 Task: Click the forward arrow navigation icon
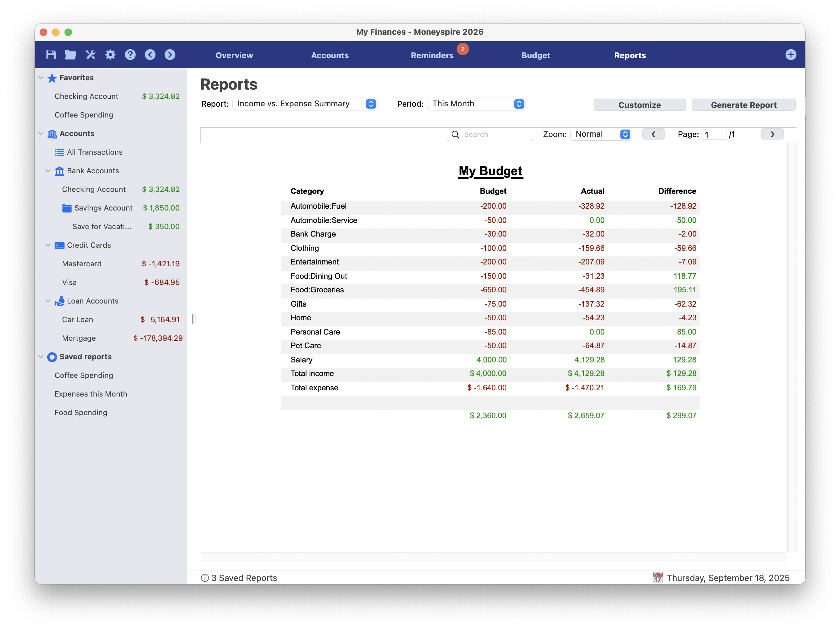point(170,55)
